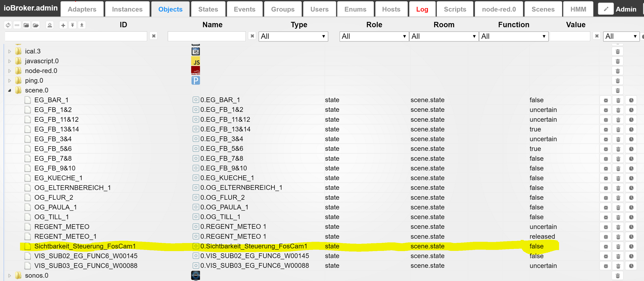Click name '0.VIS_SUB02_EG_FUNC6_W00145'
The image size is (644, 281).
coord(254,256)
